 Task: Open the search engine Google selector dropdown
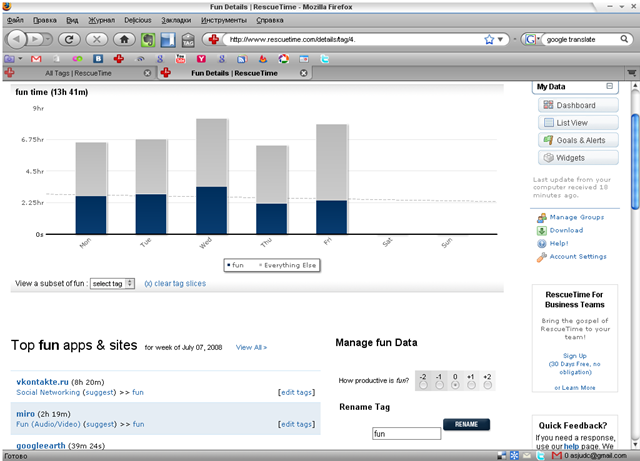coord(532,39)
